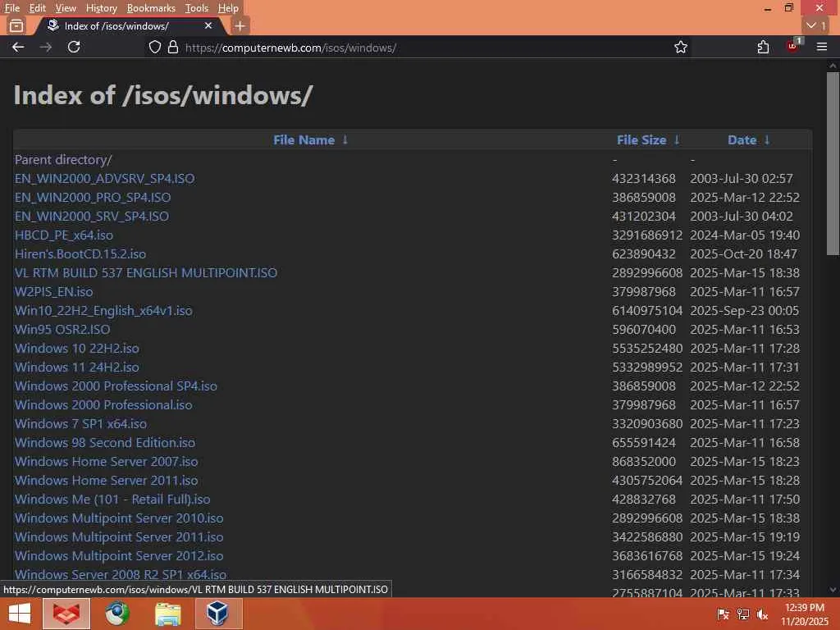Screen dimensions: 840x630
Task: Open a new tab with plus button
Action: [240, 25]
